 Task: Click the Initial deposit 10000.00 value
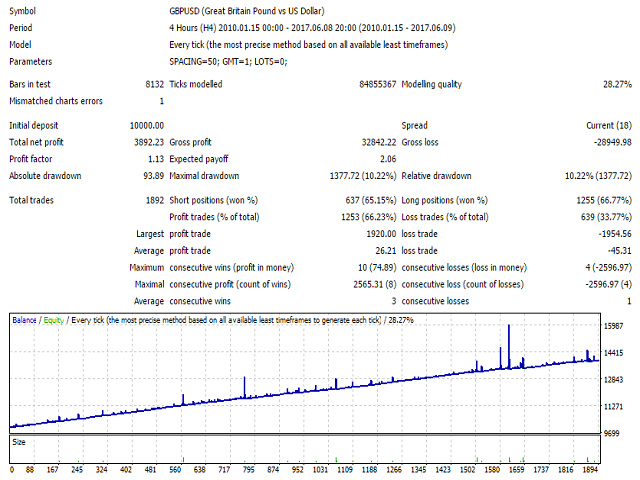click(146, 125)
